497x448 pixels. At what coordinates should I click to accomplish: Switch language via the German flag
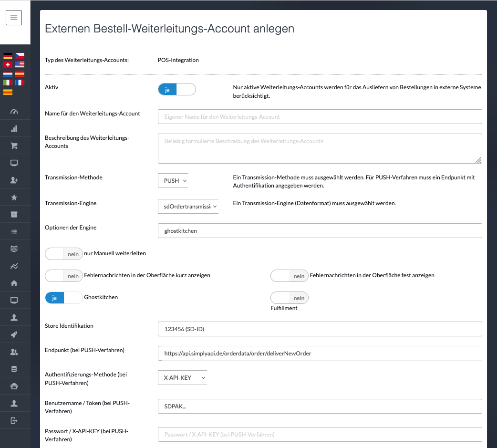tap(8, 56)
